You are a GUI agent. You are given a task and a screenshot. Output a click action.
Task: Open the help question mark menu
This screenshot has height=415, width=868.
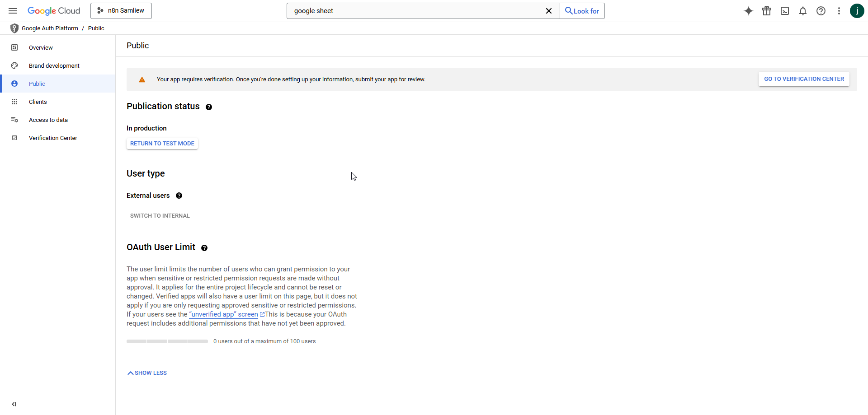[x=821, y=11]
